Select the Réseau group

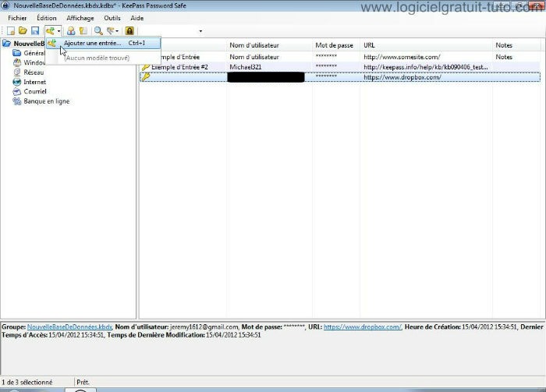tap(34, 72)
